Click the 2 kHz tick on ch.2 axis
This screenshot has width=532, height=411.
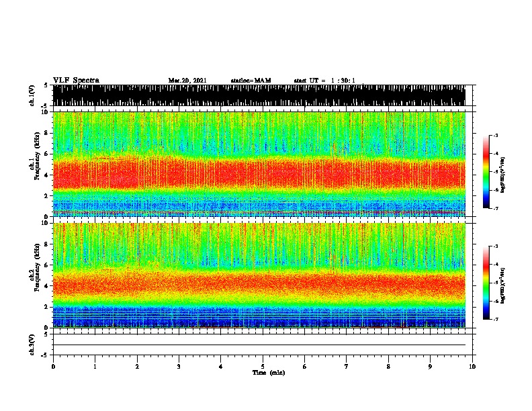coord(46,307)
